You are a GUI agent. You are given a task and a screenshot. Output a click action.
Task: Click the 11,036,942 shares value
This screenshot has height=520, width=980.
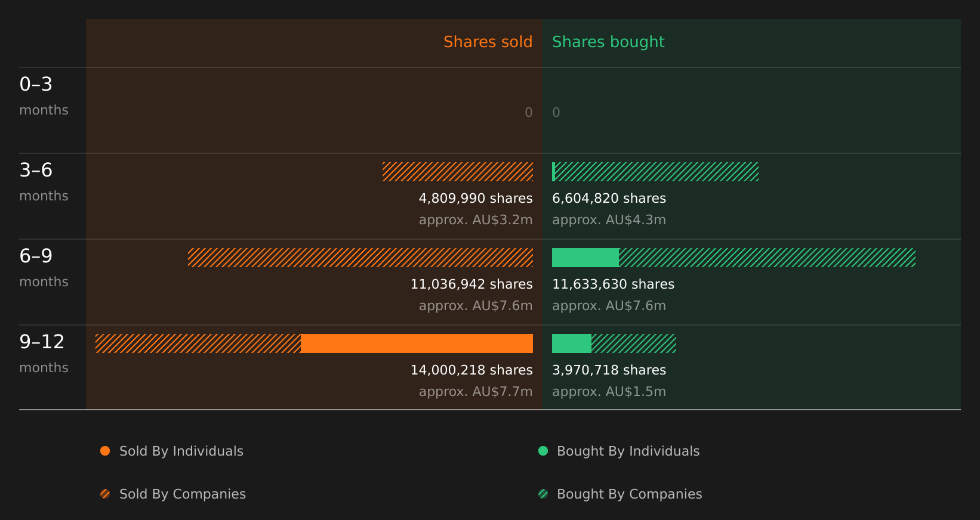tap(471, 284)
